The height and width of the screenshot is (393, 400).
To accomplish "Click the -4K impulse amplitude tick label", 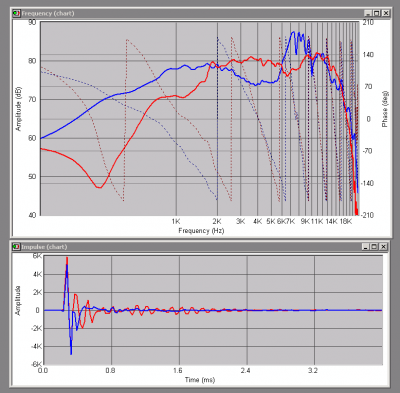I will point(36,346).
